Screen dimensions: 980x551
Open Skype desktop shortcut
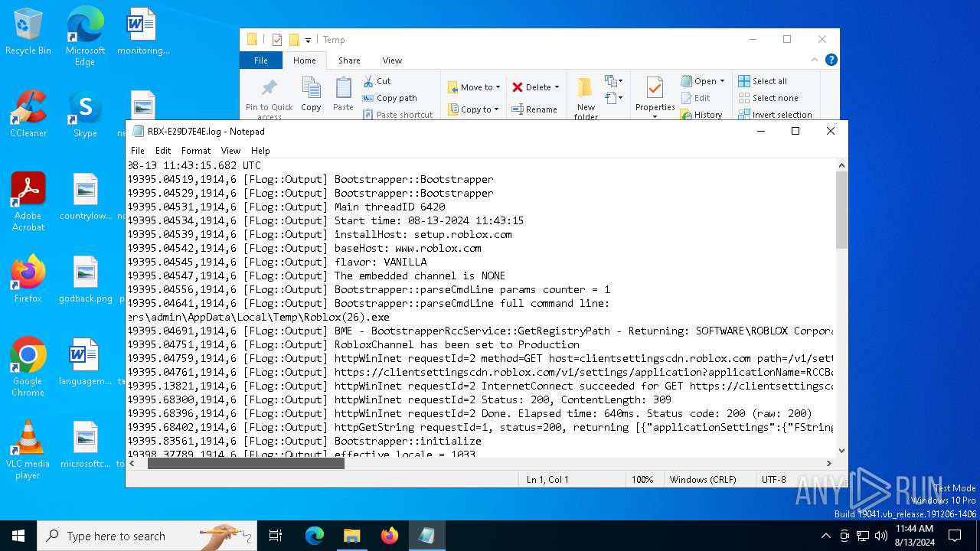(x=85, y=114)
